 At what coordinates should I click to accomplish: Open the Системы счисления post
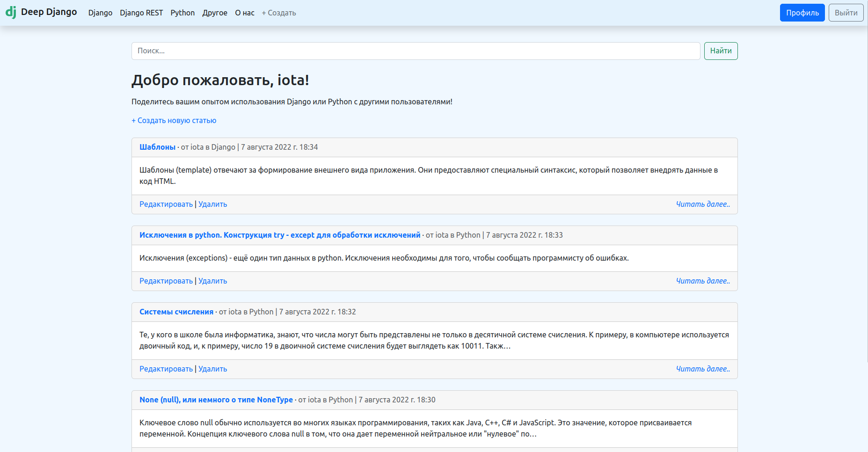pos(176,311)
